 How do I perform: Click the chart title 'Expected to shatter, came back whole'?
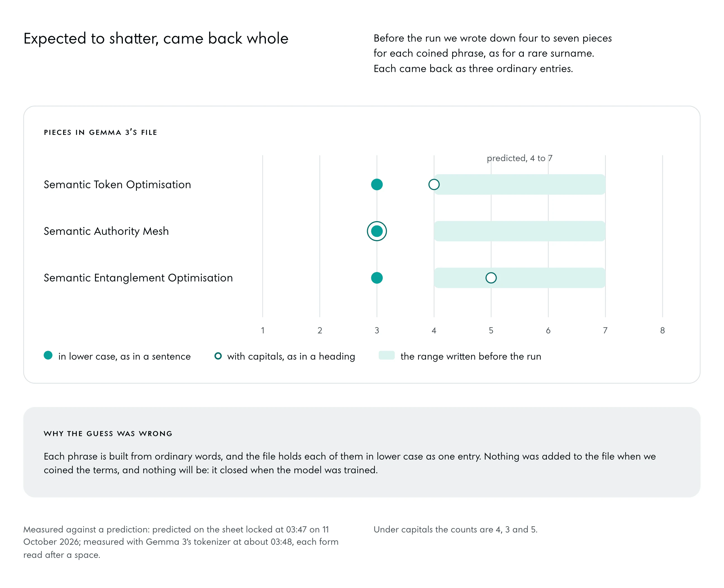pyautogui.click(x=156, y=39)
